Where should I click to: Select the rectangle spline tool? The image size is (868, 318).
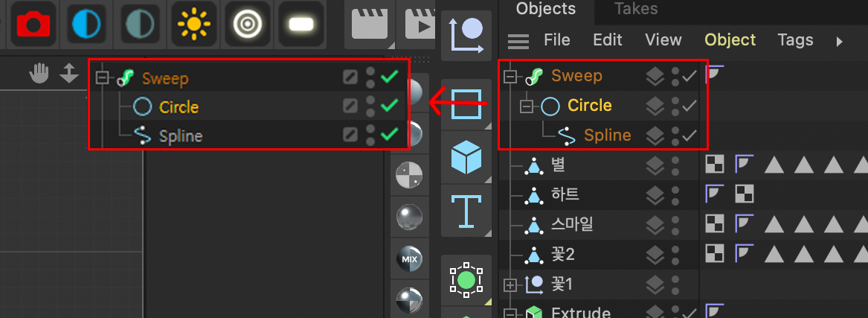coord(466,104)
